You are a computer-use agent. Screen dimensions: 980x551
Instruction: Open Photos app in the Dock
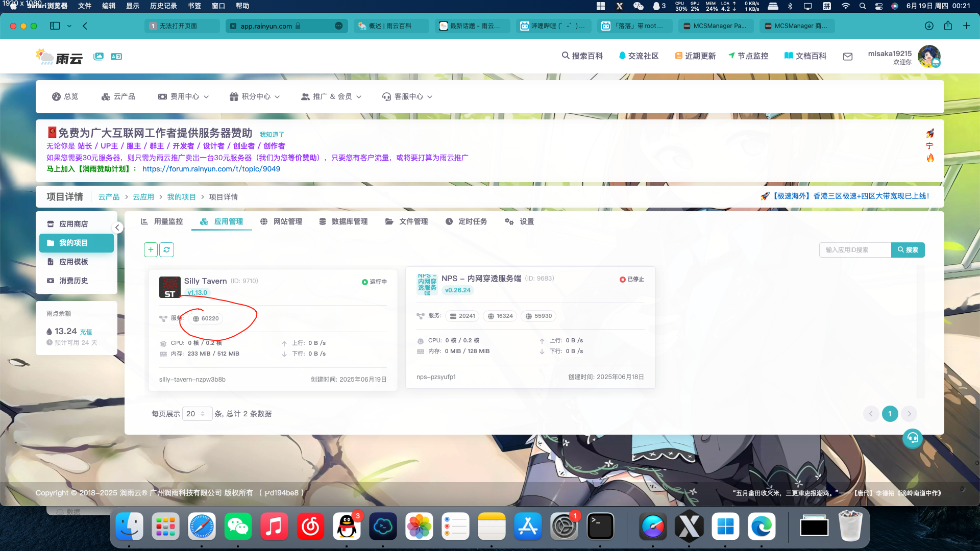(419, 527)
